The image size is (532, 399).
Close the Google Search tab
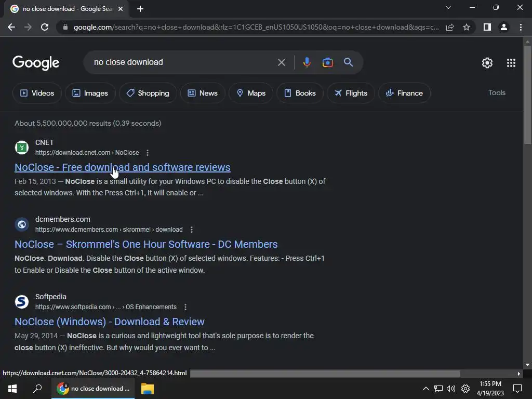coord(121,9)
